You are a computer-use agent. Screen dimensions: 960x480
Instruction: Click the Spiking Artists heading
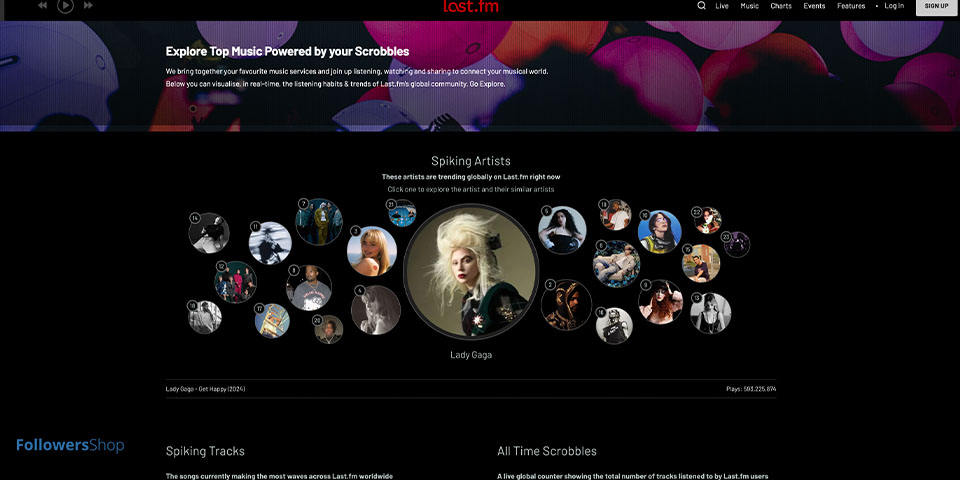pyautogui.click(x=471, y=161)
